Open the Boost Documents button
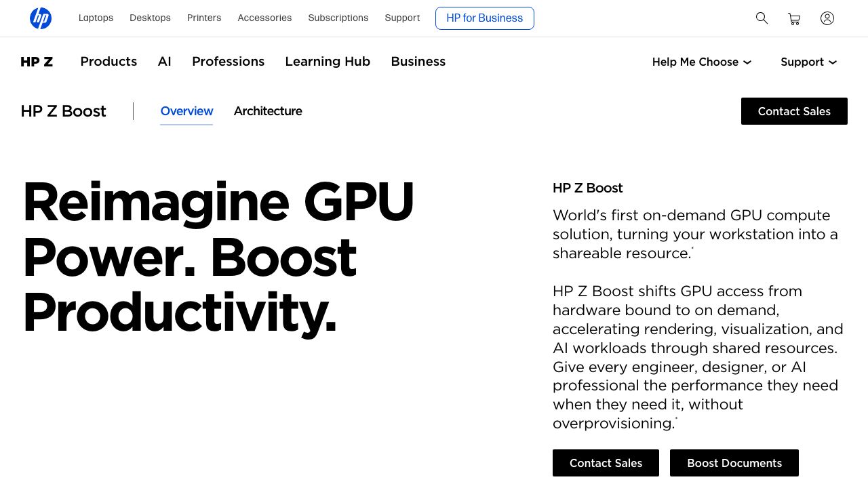Image resolution: width=868 pixels, height=488 pixels. tap(734, 463)
